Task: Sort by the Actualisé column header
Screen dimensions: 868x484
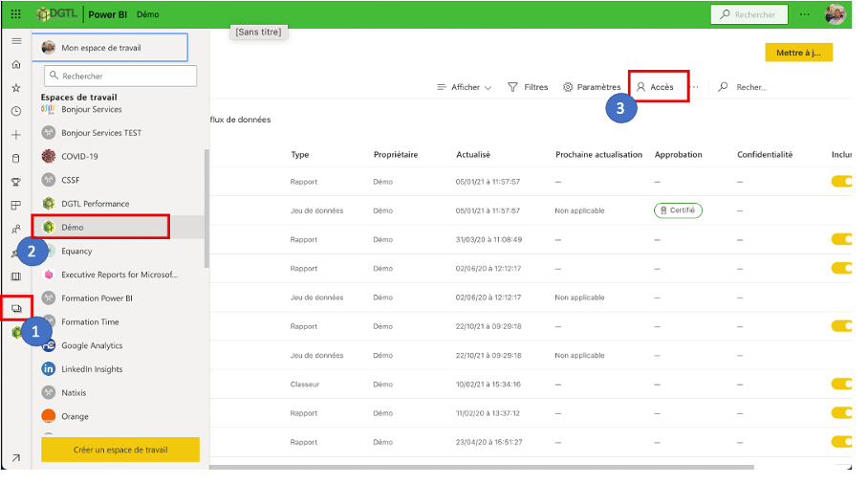Action: 473,155
